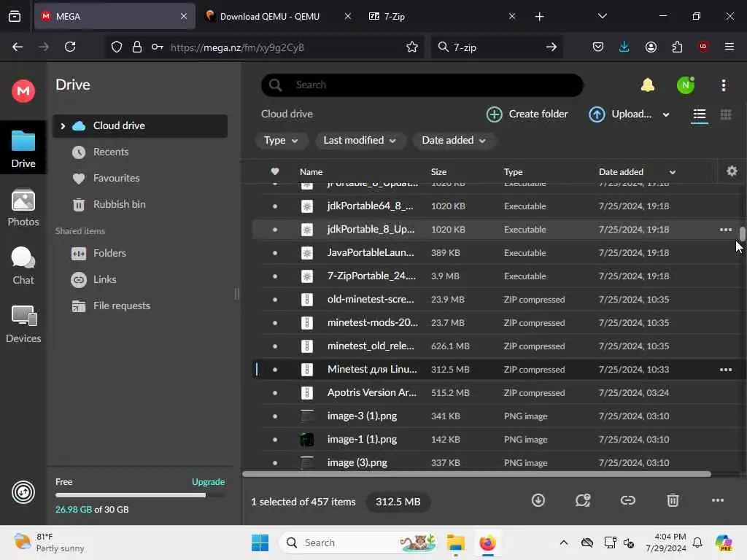
Task: Show hidden system tray icons
Action: 564,542
